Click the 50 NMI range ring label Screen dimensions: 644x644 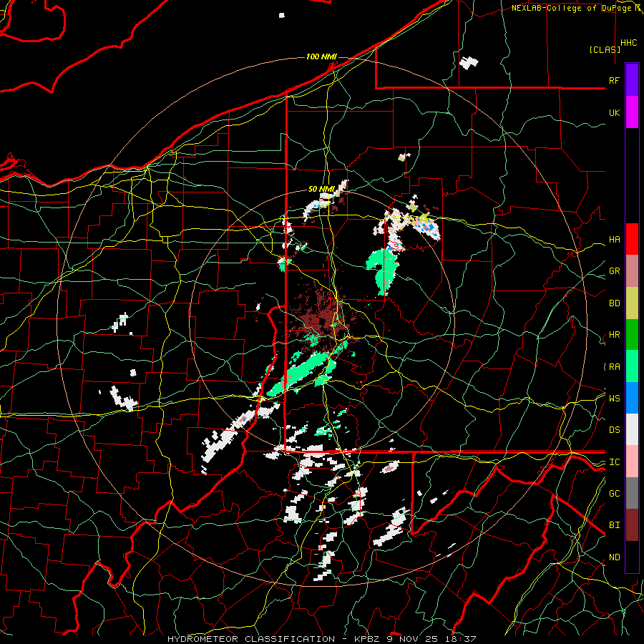click(321, 190)
